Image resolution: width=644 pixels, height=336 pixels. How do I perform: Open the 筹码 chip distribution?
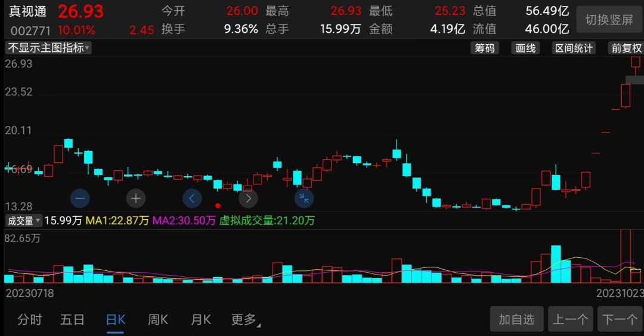point(485,48)
